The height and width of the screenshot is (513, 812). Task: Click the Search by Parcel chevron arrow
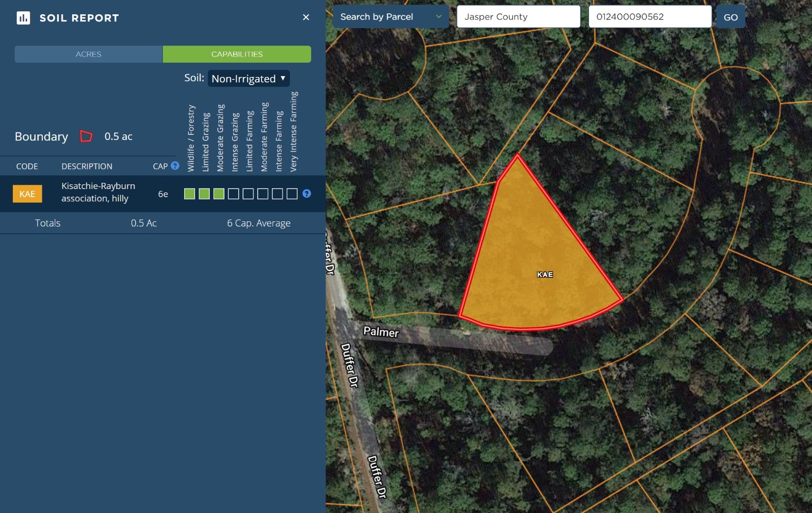tap(439, 17)
